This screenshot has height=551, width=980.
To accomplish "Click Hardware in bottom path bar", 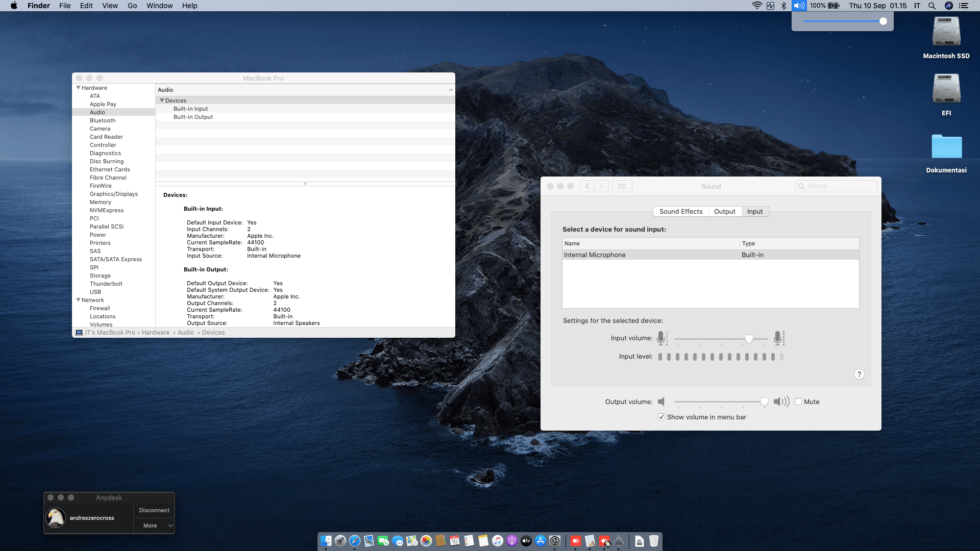I will coord(156,333).
